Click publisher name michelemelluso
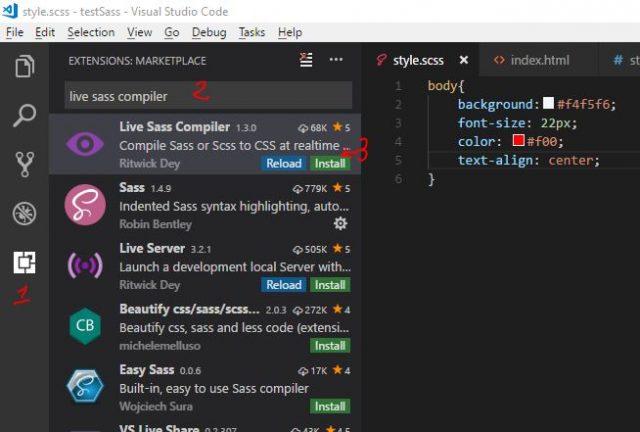640x432 pixels. point(160,346)
